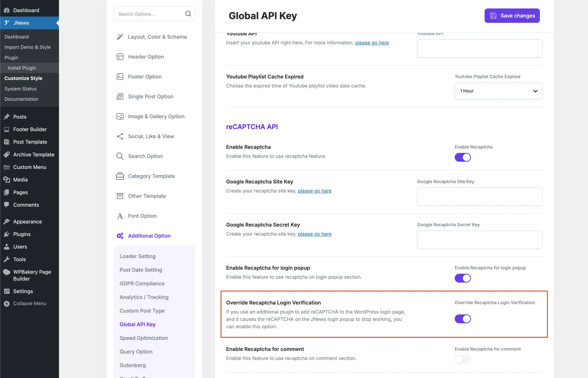588x378 pixels.
Task: Open Customize Style in JNews submenu
Action: [x=23, y=78]
